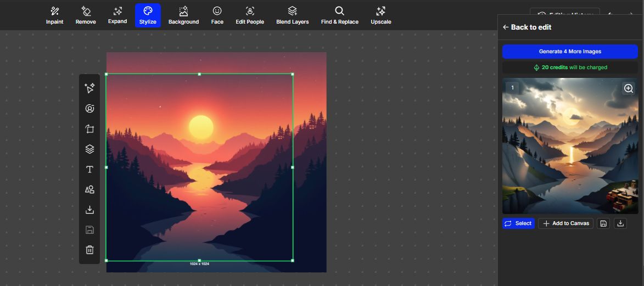644x286 pixels.
Task: Select the Inpaint tool
Action: point(54,15)
